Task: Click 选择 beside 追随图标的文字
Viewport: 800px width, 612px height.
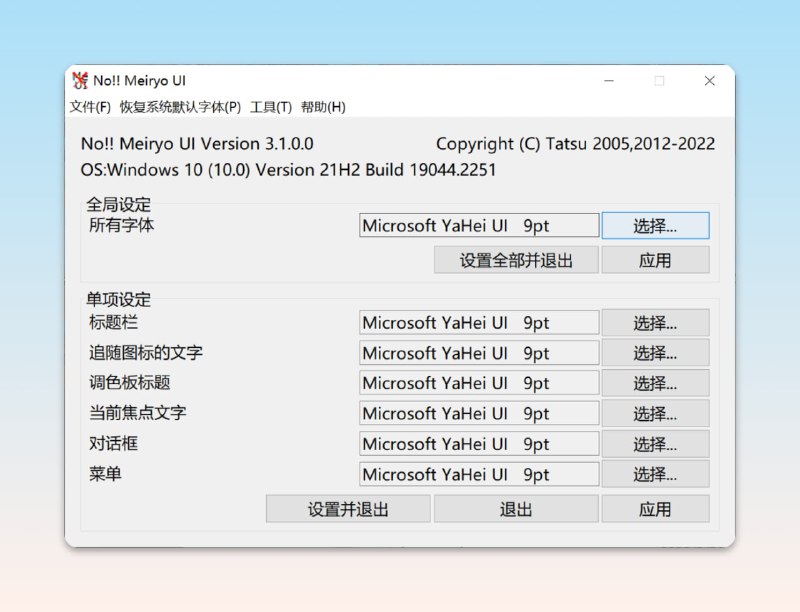Action: [x=656, y=352]
